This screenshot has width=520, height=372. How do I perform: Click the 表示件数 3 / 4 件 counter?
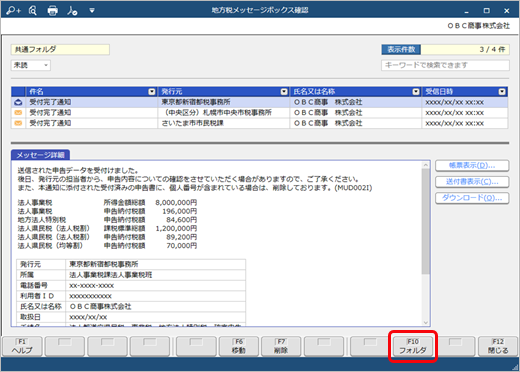445,50
